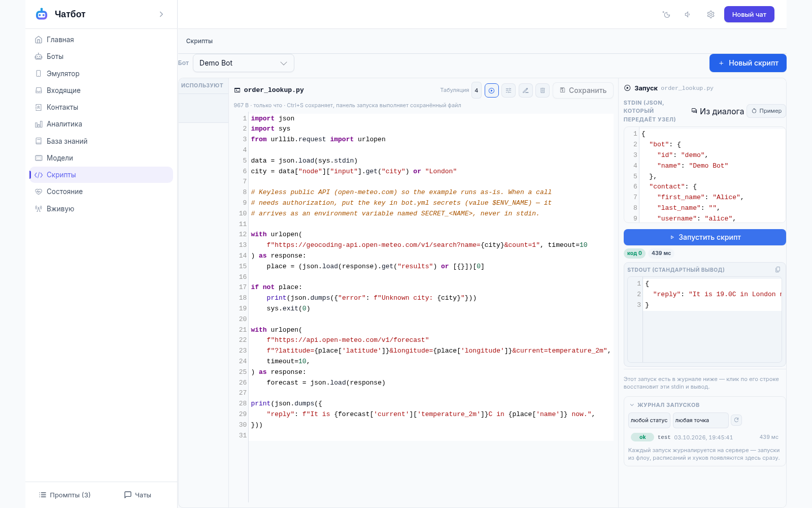
Task: Load stdin with Из диалога
Action: (718, 111)
